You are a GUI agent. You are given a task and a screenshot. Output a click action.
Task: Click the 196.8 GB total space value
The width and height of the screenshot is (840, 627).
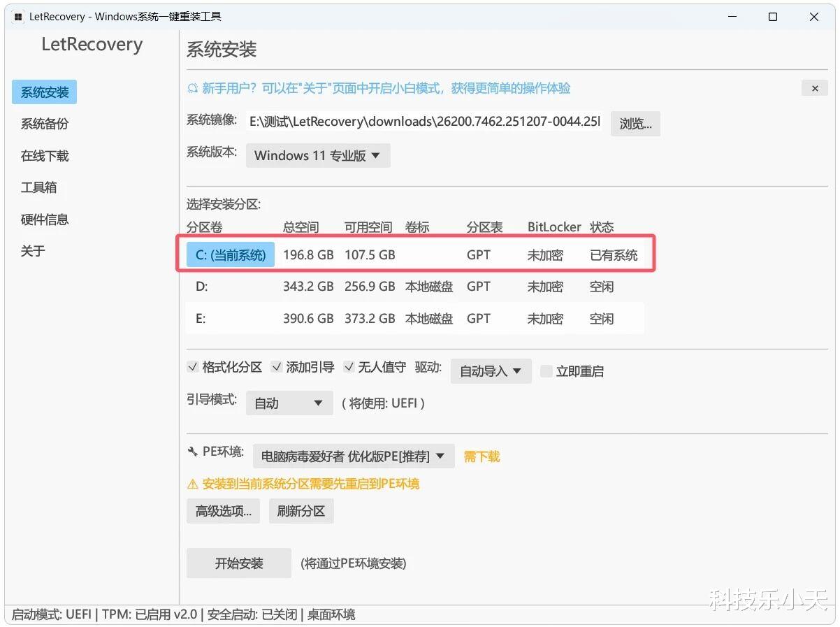click(x=308, y=255)
